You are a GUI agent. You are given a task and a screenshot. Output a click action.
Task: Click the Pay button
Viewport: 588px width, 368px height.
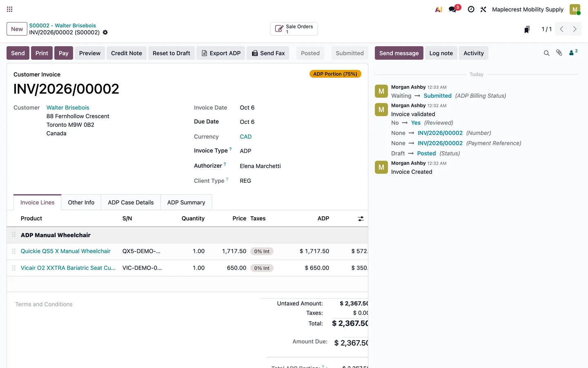[x=64, y=53]
